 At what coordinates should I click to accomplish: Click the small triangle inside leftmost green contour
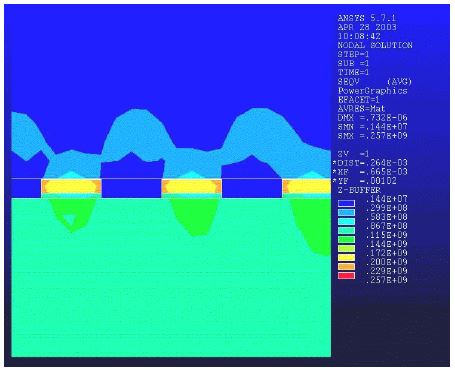pos(70,219)
